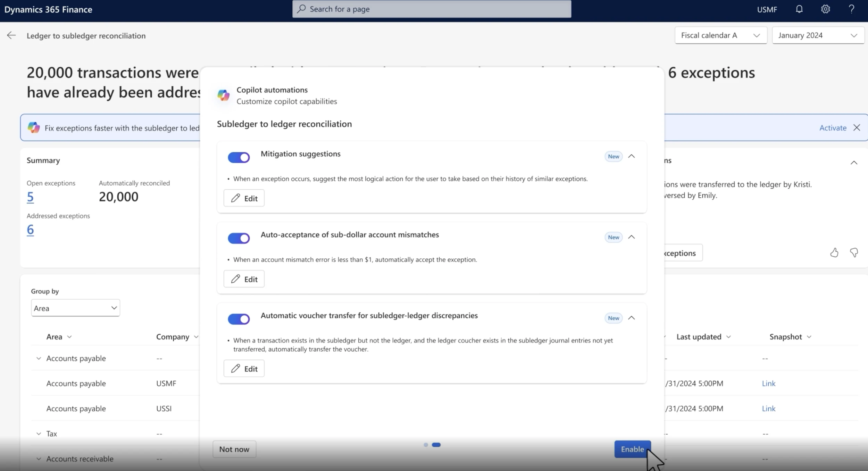Screen dimensions: 868x471
Task: Open notifications bell icon
Action: pos(799,9)
